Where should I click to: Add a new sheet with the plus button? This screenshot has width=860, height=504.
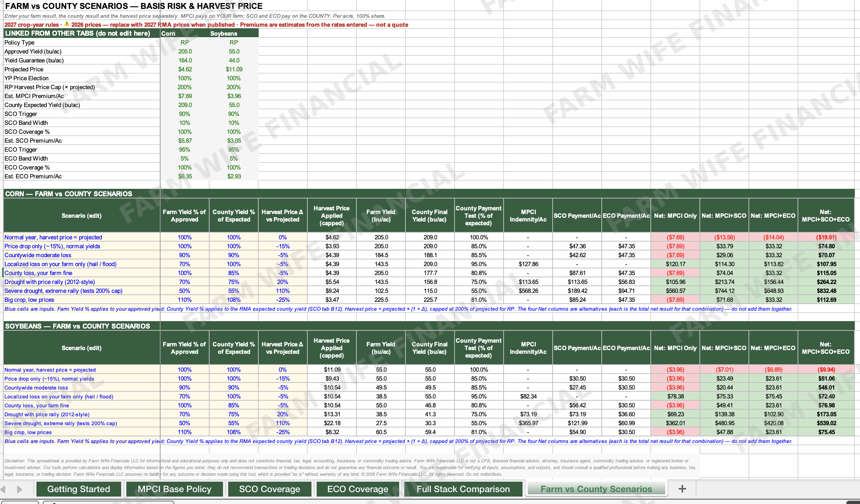coord(682,489)
